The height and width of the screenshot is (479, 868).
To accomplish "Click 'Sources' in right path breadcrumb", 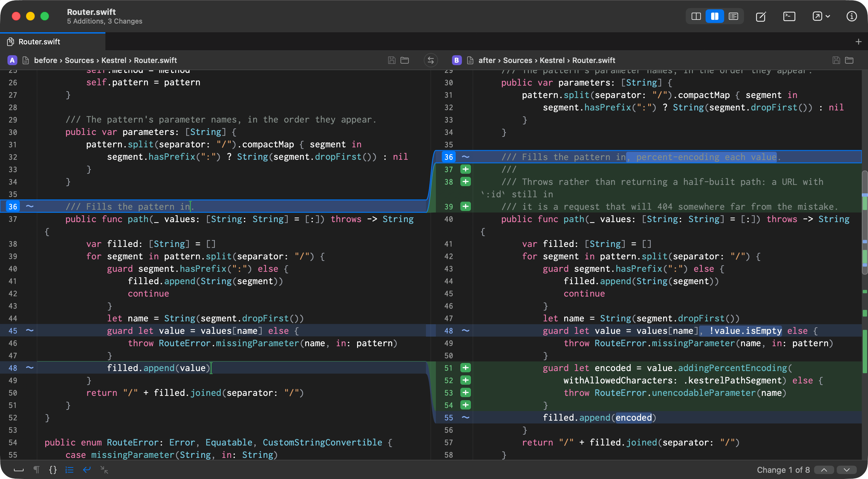I will click(x=518, y=60).
